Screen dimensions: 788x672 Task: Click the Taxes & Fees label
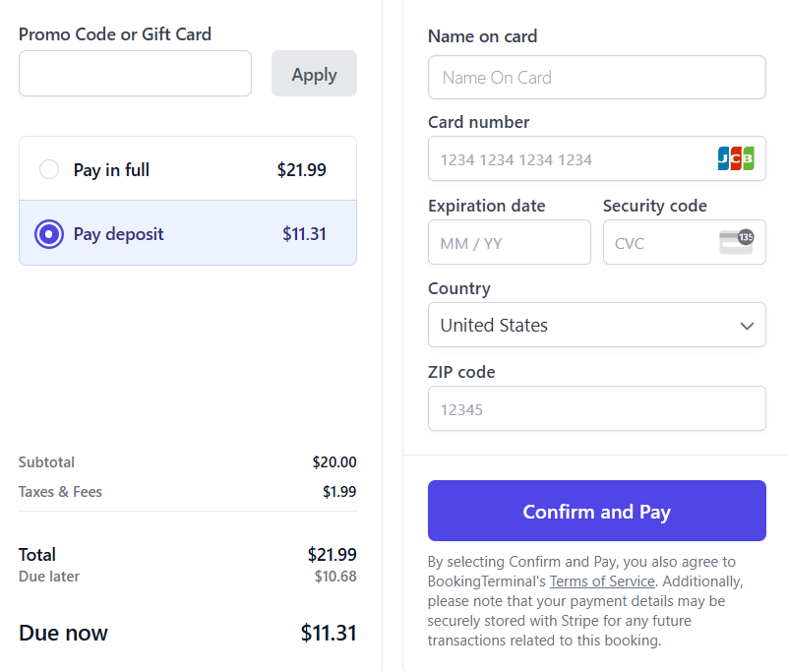[x=60, y=492]
